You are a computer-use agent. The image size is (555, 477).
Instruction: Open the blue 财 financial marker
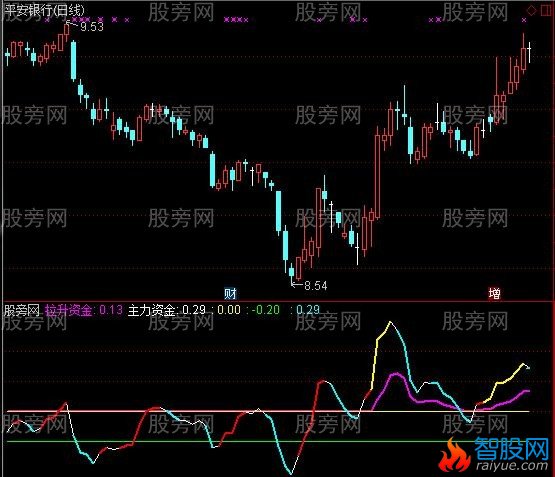click(230, 293)
